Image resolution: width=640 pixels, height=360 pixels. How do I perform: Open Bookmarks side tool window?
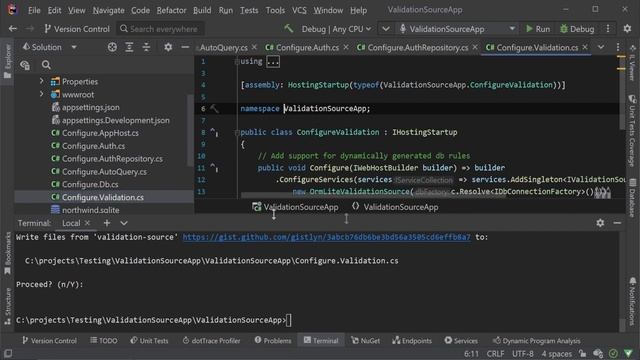coord(7,253)
